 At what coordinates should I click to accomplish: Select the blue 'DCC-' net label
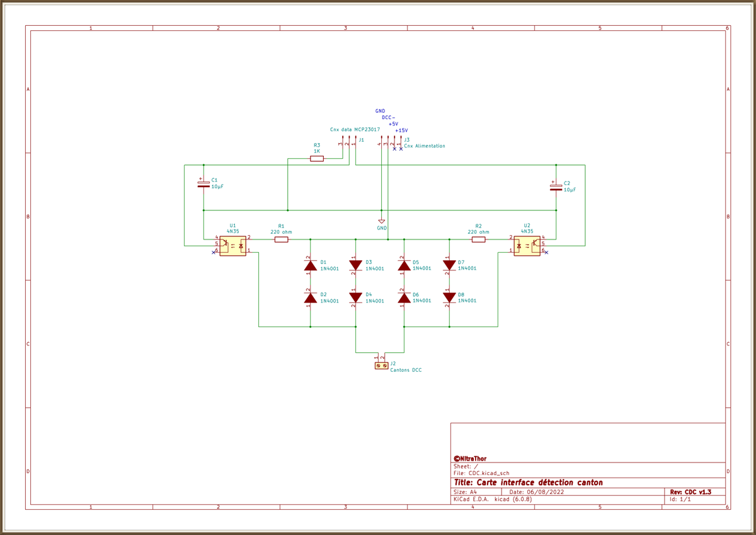389,118
